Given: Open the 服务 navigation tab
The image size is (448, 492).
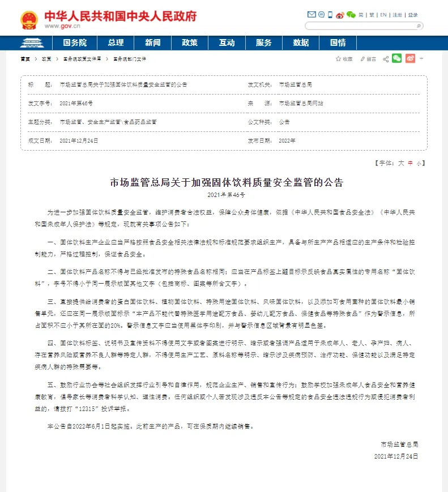Looking at the screenshot, I should pos(264,42).
